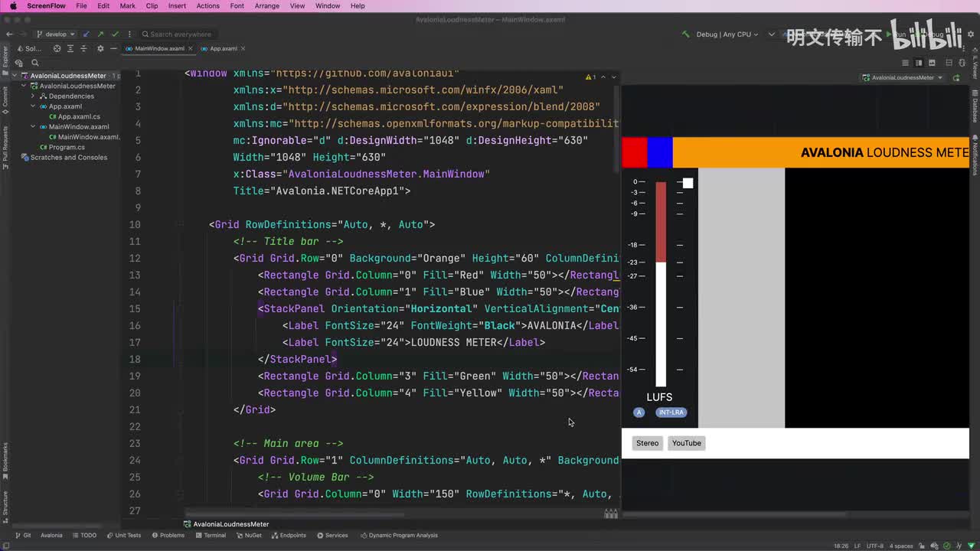Click the INT-LRA pill in preview

click(x=671, y=412)
